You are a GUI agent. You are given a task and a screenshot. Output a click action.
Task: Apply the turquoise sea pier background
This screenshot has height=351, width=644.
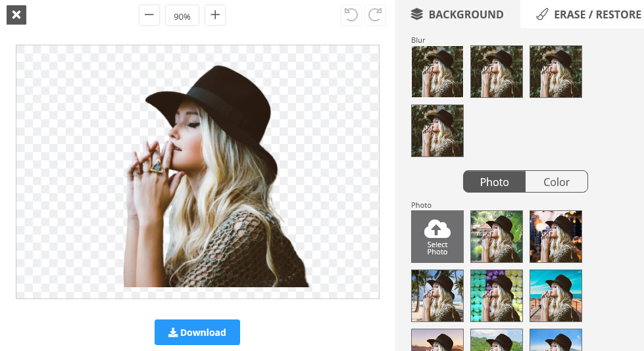pyautogui.click(x=556, y=296)
